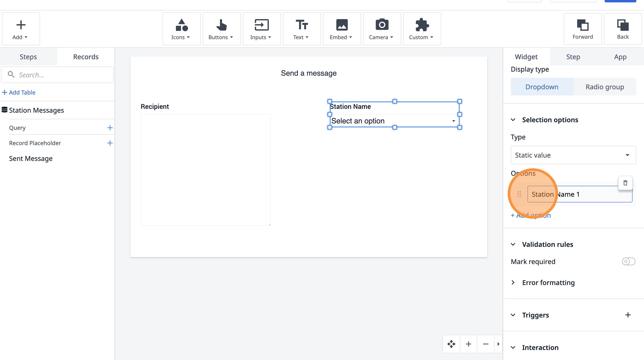Switch to the App tab
Viewport: 644px width, 360px height.
click(620, 57)
